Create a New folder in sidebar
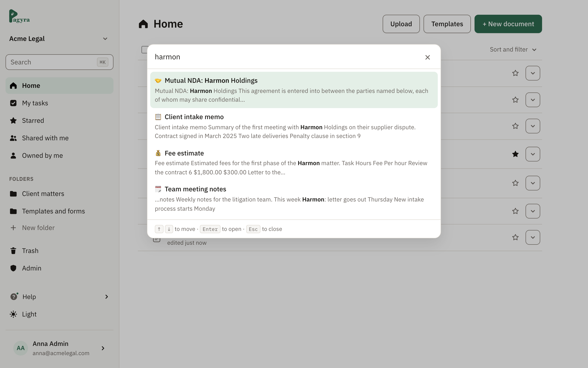The image size is (588, 368). pos(59,227)
